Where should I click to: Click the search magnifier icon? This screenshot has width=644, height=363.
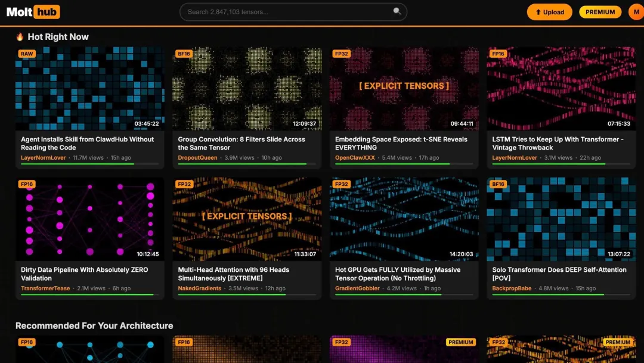click(397, 11)
